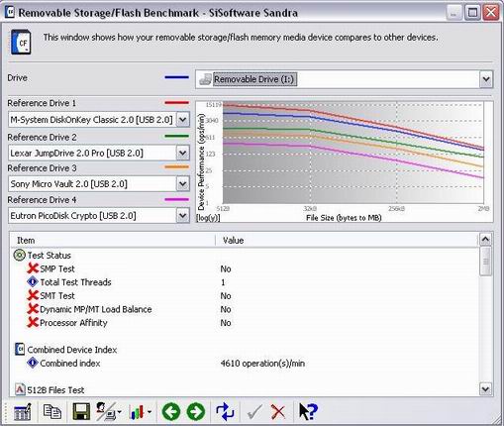Viewport: 504px width, 426px height.
Task: Open the user/computer options toolbar icon
Action: 106,411
